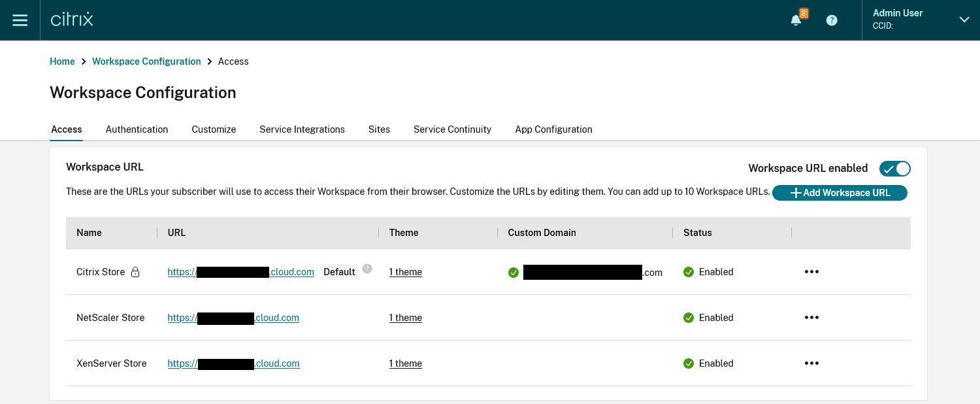Click the Citrix logo

[72, 20]
